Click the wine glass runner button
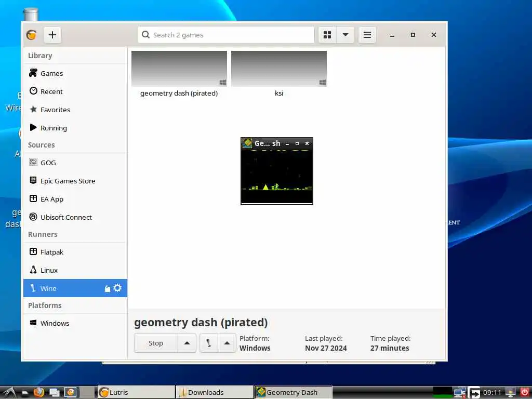The height and width of the screenshot is (399, 532). click(x=209, y=343)
